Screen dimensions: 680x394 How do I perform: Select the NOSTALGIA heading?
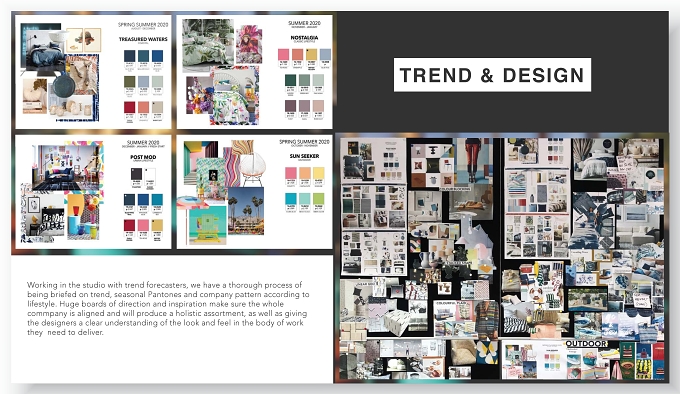[x=304, y=38]
